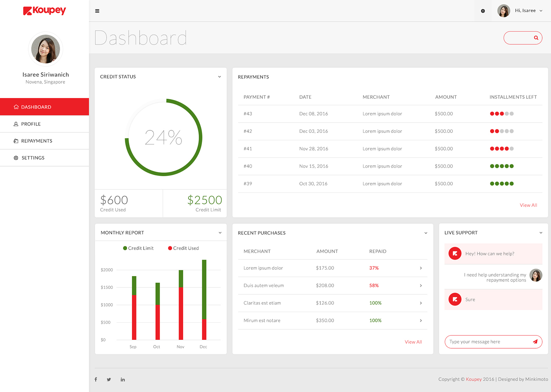
Task: Follow the Koupey link in footer
Action: pos(474,379)
